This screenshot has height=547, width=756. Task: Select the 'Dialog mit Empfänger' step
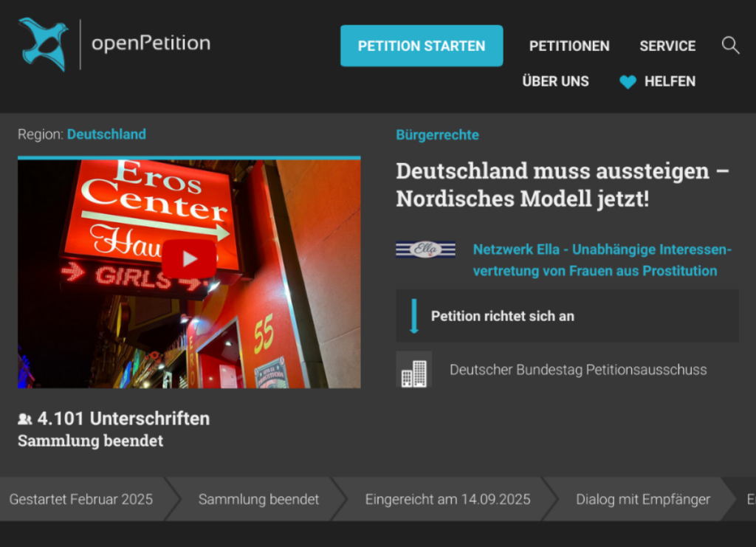coord(643,499)
